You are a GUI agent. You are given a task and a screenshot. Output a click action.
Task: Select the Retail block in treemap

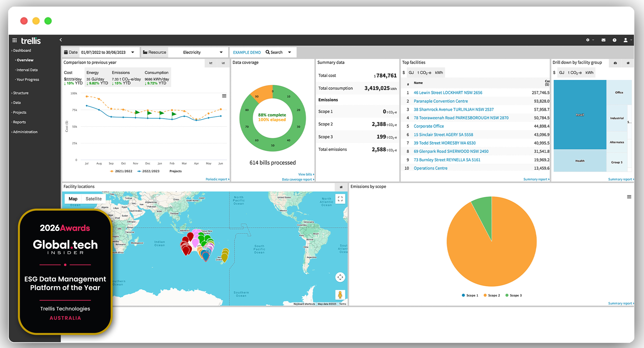point(580,115)
